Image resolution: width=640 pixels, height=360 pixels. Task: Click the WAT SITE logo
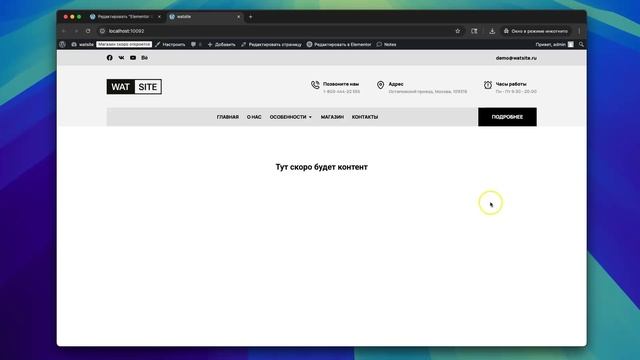[134, 87]
